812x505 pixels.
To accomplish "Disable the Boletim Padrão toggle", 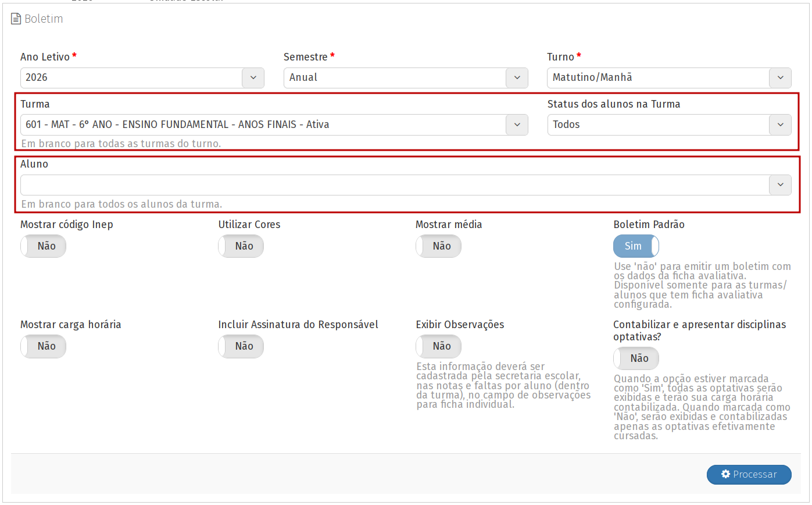I will click(x=636, y=246).
